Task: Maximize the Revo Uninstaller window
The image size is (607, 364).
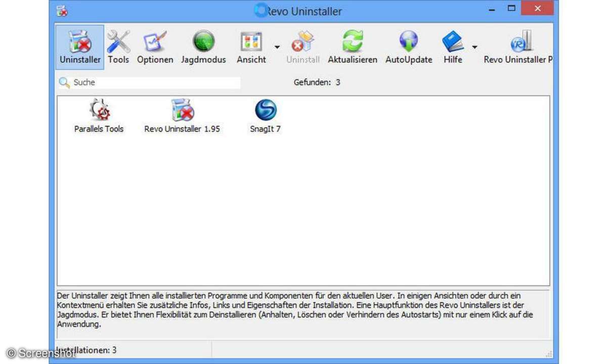Action: [x=511, y=9]
